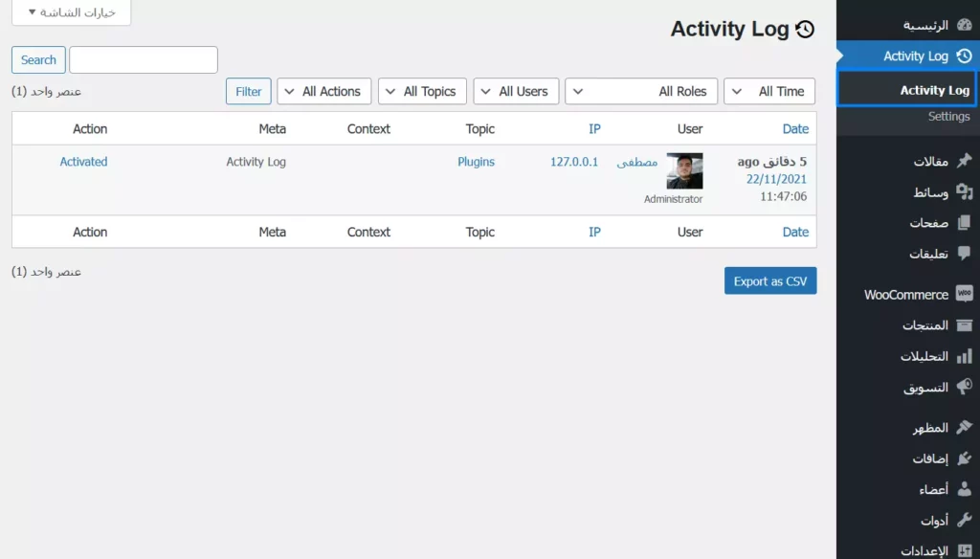Screen dimensions: 980x559
Task: Open the All Users dropdown
Action: [516, 91]
